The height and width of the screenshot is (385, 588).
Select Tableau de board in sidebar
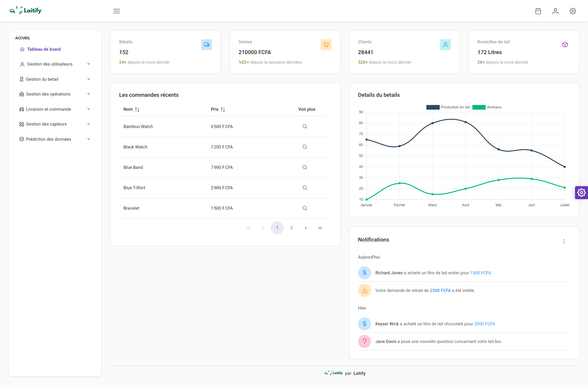click(55, 49)
